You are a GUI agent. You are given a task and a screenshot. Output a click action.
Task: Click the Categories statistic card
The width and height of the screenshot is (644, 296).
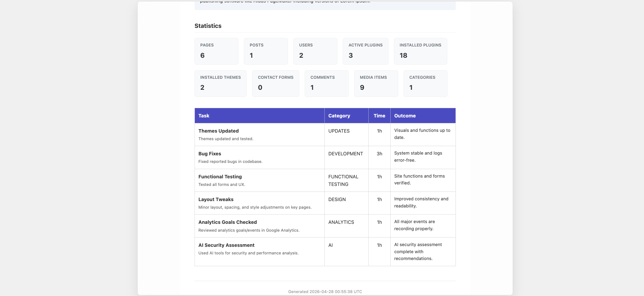[425, 83]
